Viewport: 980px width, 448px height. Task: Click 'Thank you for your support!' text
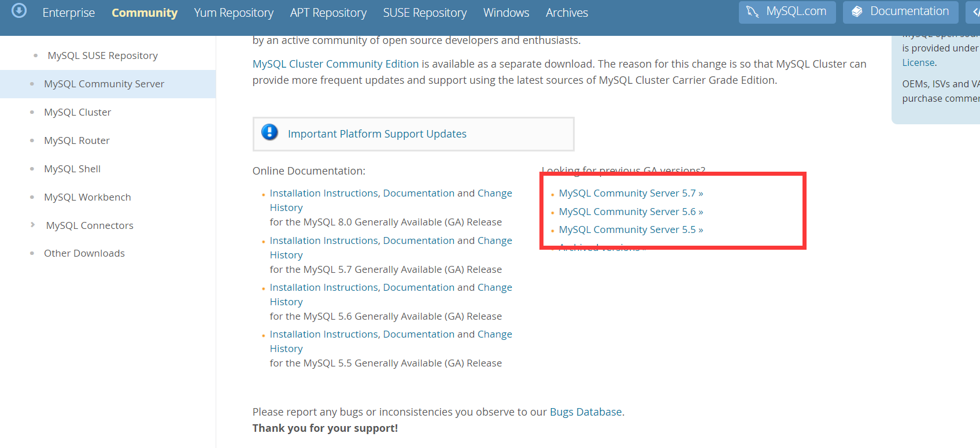click(325, 428)
